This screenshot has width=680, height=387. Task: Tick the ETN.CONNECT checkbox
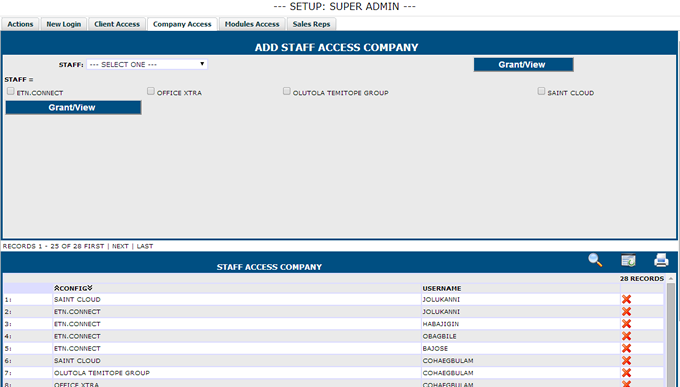[10, 91]
